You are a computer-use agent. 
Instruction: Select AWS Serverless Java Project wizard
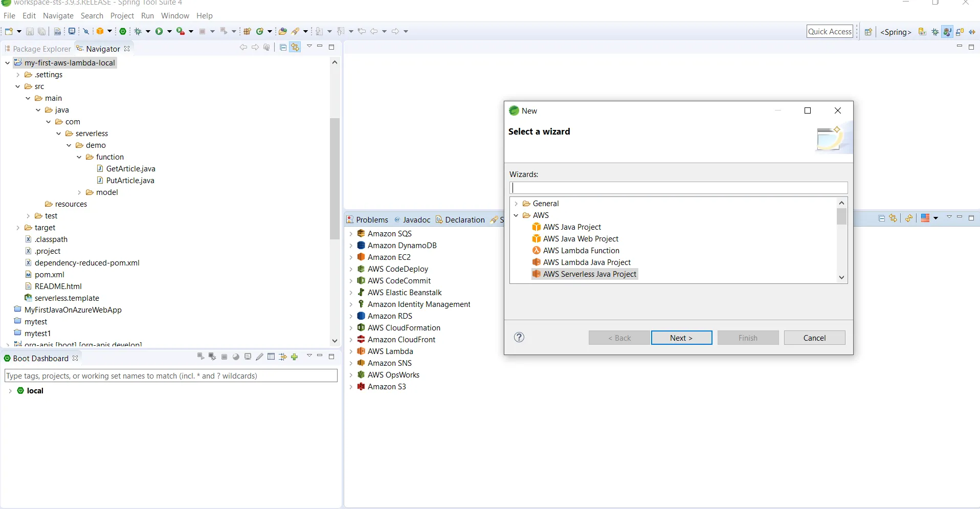(x=585, y=274)
